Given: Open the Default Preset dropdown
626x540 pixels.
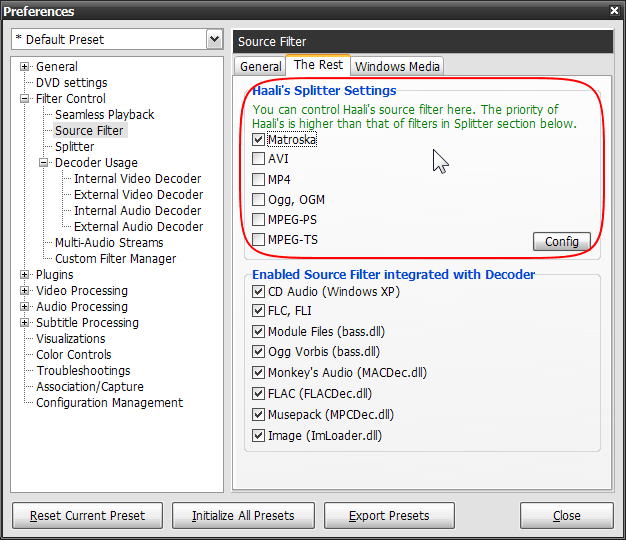Looking at the screenshot, I should pos(213,40).
